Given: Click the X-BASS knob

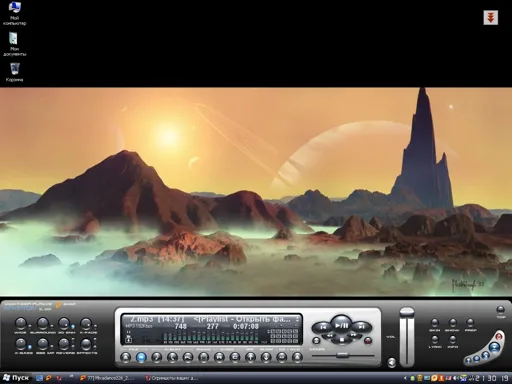Looking at the screenshot, I should click(21, 344).
